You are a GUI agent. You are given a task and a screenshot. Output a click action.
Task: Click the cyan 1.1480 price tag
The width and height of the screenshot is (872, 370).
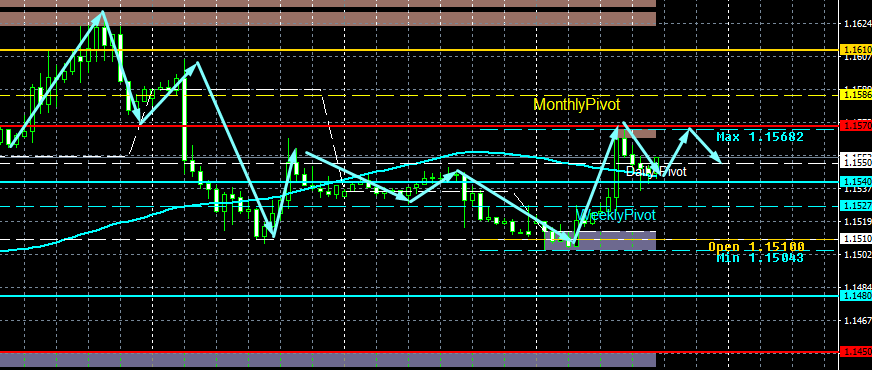[856, 295]
